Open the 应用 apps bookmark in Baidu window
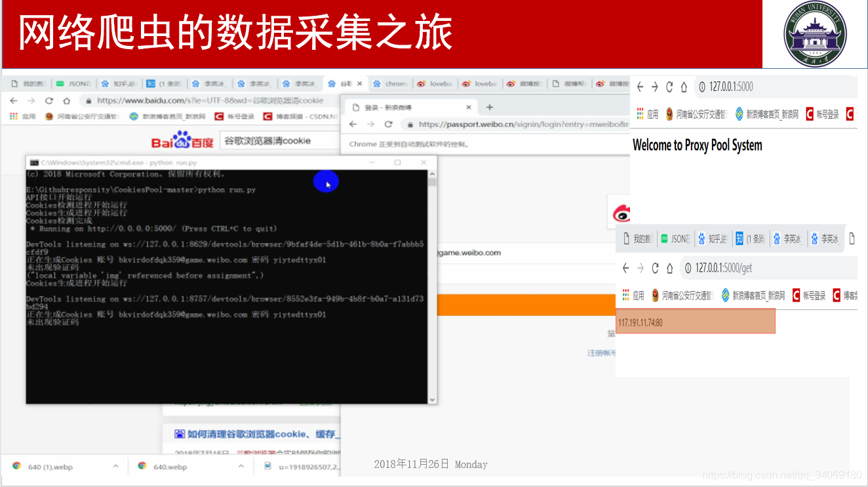 point(22,117)
